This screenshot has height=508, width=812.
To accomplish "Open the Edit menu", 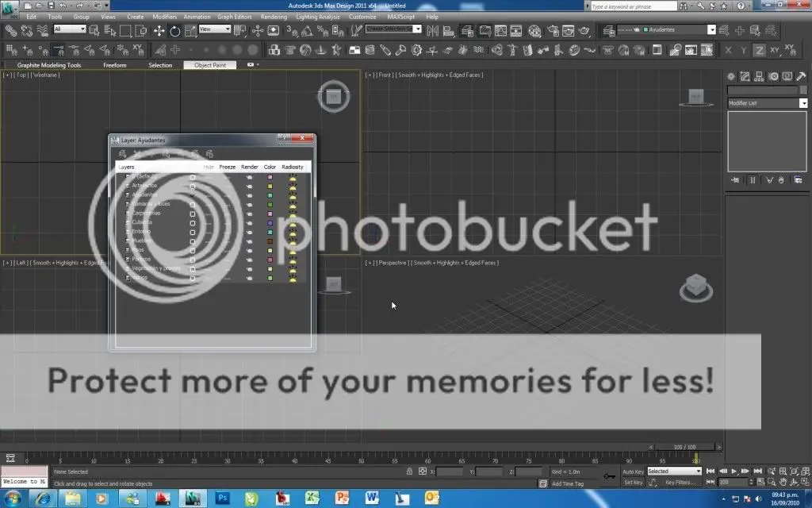I will 32,17.
